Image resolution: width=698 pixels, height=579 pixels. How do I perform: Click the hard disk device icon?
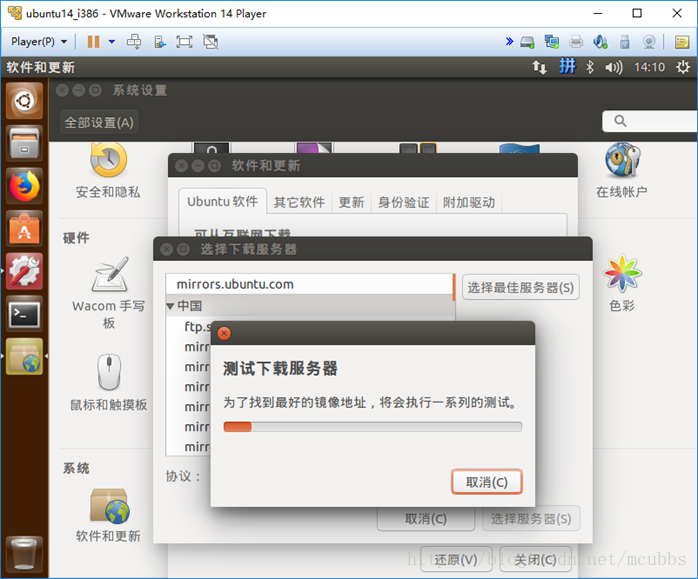coord(528,42)
